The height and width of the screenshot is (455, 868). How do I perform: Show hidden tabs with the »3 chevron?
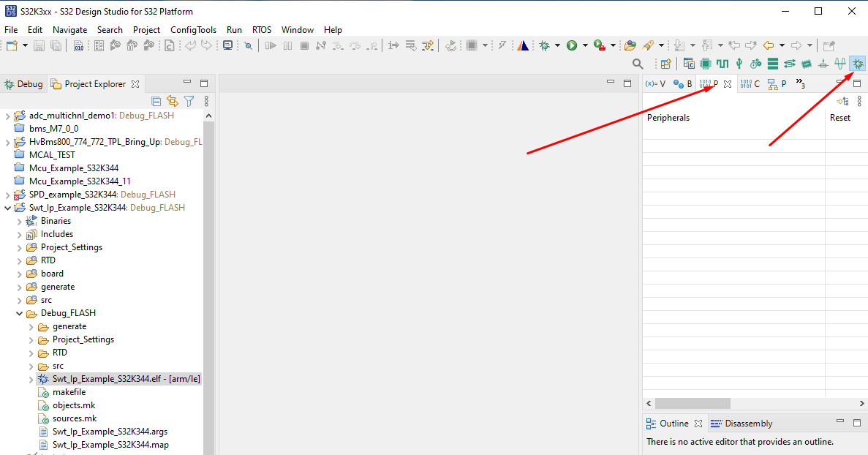point(801,83)
